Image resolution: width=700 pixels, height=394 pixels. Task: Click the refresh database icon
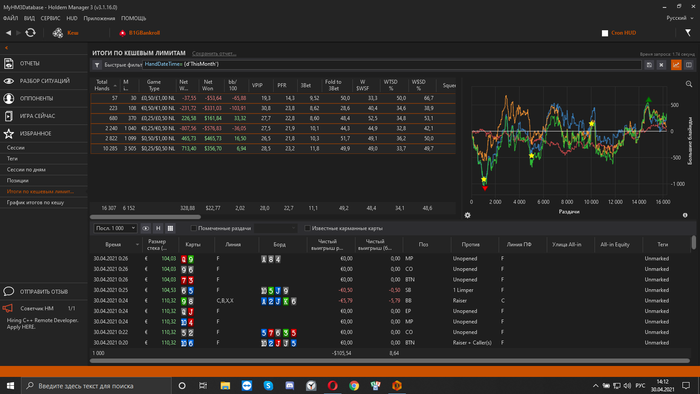point(30,33)
